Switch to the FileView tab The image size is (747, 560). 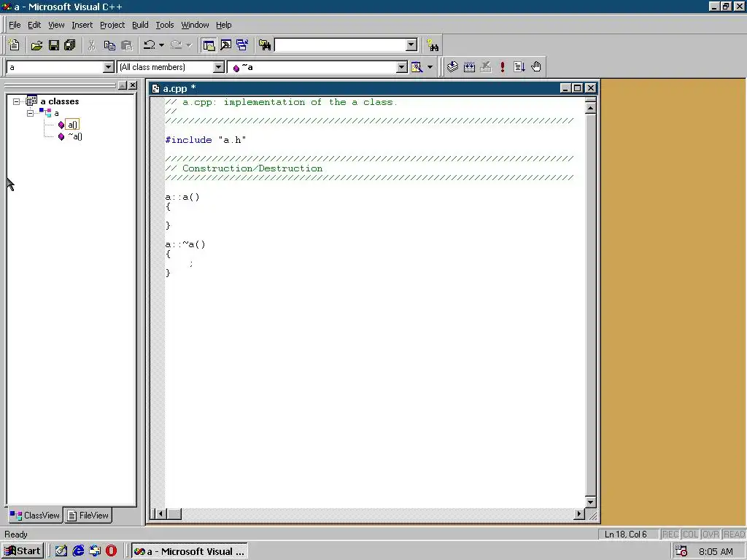[88, 516]
